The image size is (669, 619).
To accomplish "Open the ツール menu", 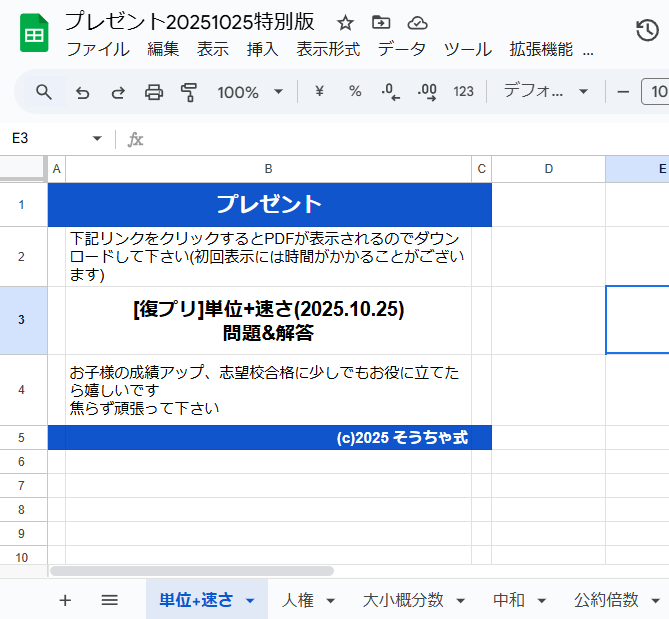I will [468, 49].
